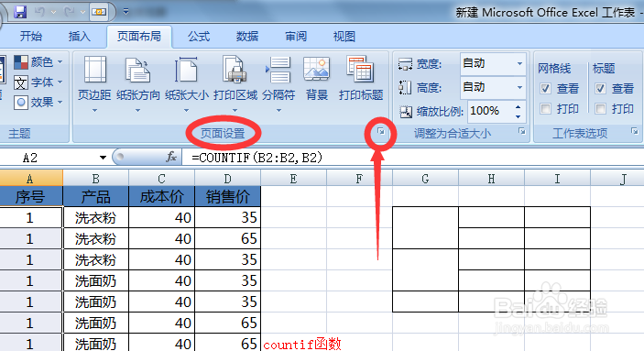Open the theme 字体 fonts menu

(x=38, y=82)
